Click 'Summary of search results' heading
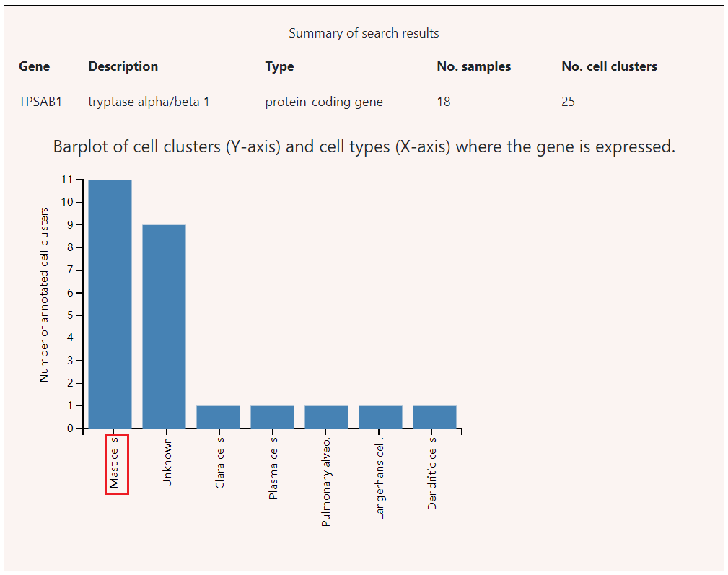This screenshot has width=728, height=575. [364, 33]
